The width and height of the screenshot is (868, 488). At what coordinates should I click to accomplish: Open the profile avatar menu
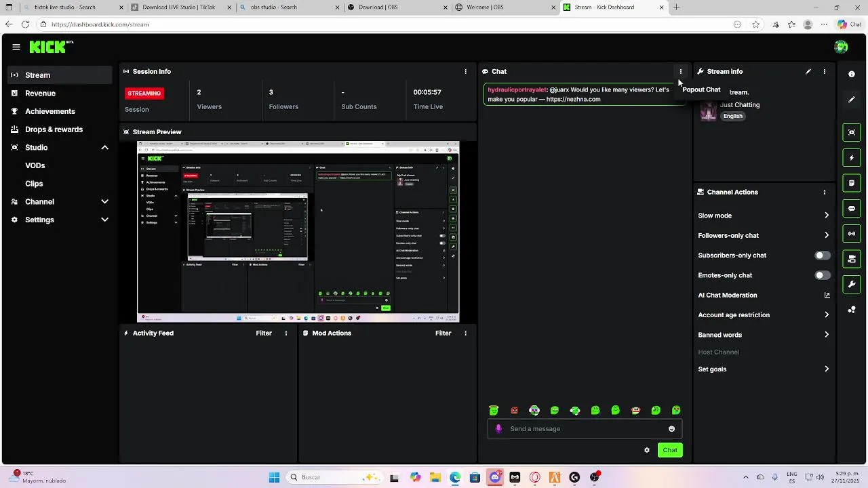point(842,47)
